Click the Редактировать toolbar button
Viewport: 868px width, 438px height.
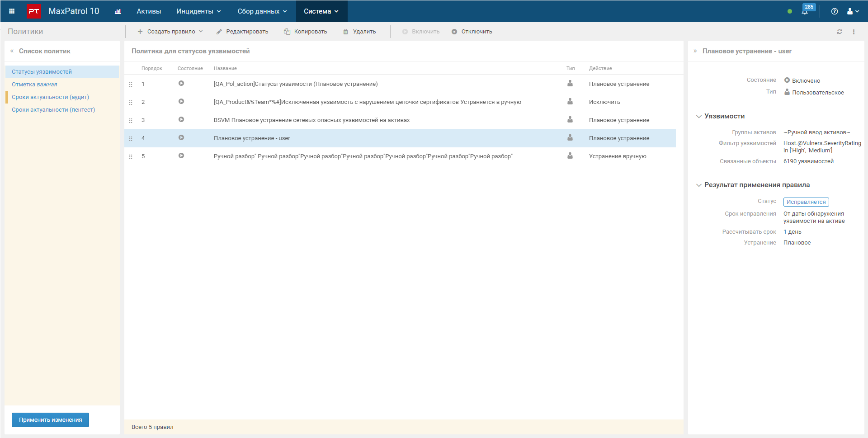pos(242,32)
